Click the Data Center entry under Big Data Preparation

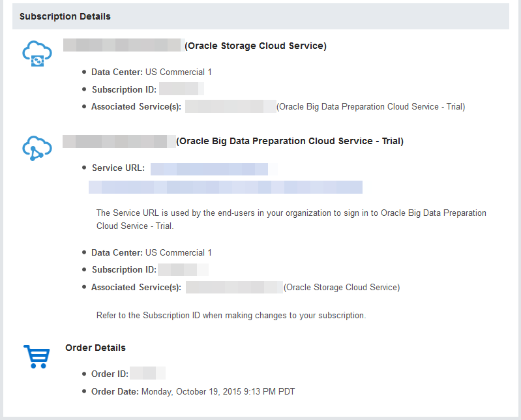coord(151,252)
